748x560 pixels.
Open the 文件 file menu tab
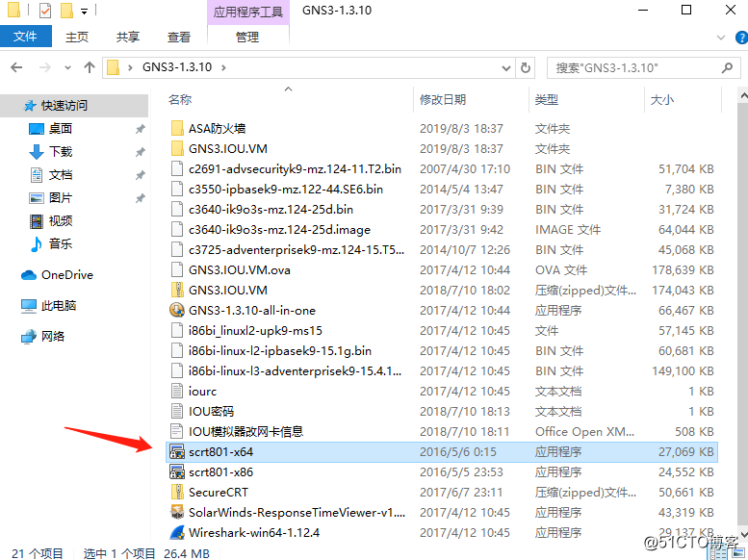(x=26, y=37)
